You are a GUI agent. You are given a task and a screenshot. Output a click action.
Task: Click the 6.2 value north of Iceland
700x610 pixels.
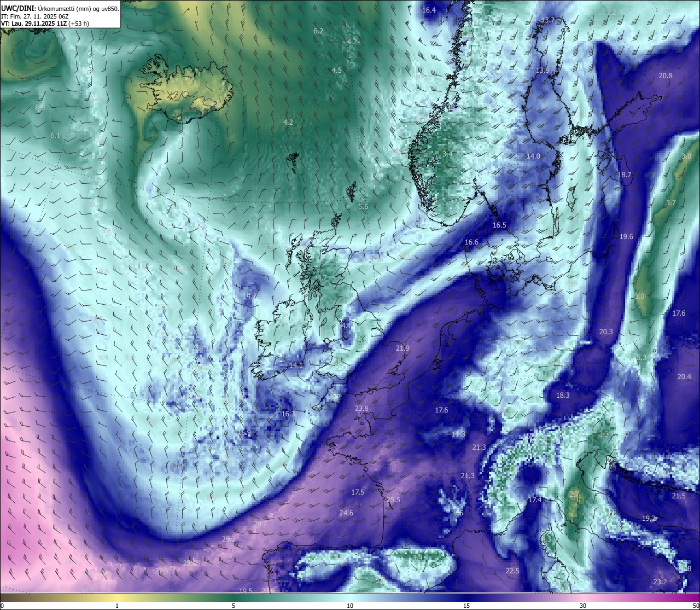(x=318, y=31)
